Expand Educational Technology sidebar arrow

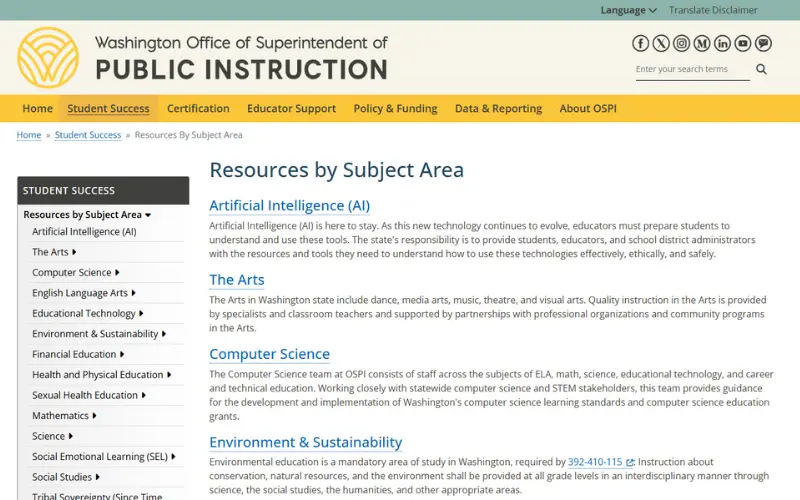[x=141, y=313]
